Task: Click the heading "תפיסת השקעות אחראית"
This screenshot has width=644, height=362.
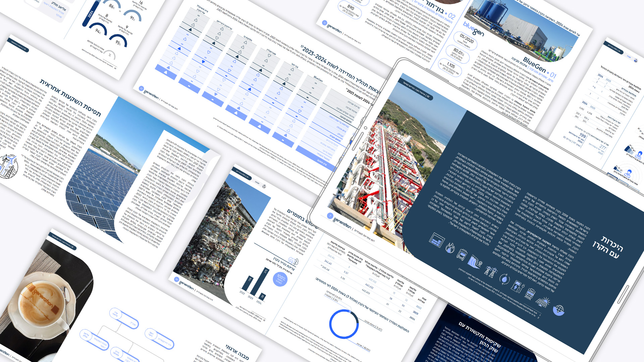Action: [x=70, y=98]
